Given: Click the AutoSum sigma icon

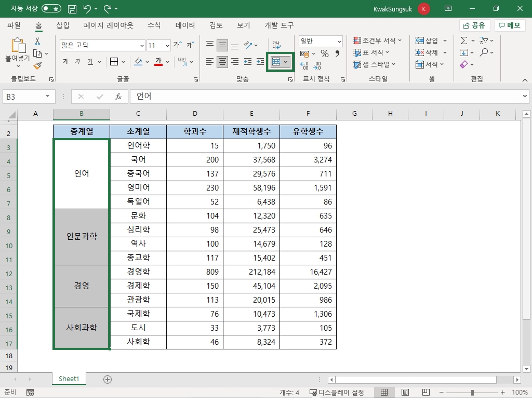Looking at the screenshot, I should (464, 40).
